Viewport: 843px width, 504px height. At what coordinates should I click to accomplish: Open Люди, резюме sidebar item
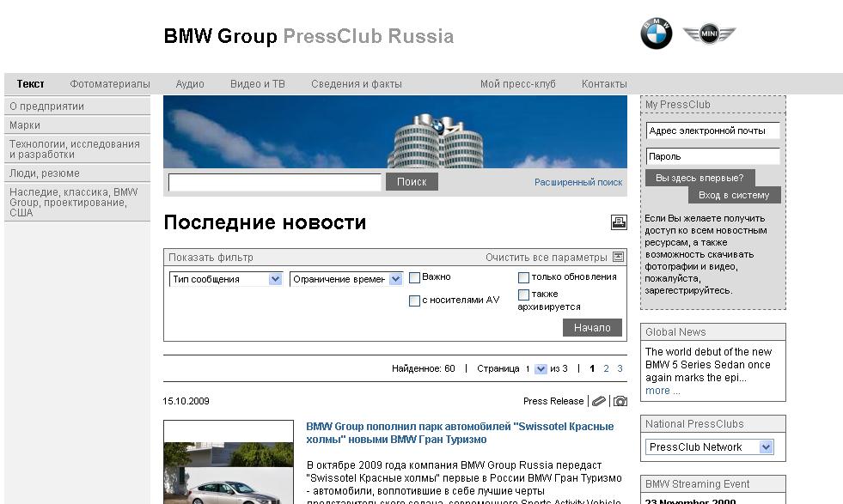coord(77,173)
